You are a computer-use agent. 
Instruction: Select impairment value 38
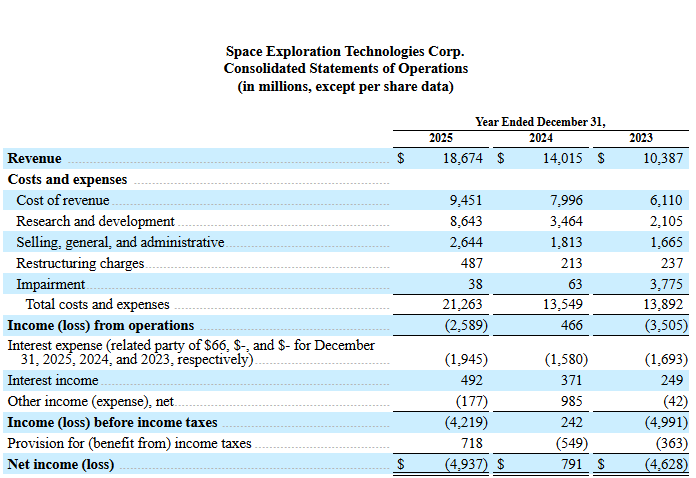tap(475, 284)
